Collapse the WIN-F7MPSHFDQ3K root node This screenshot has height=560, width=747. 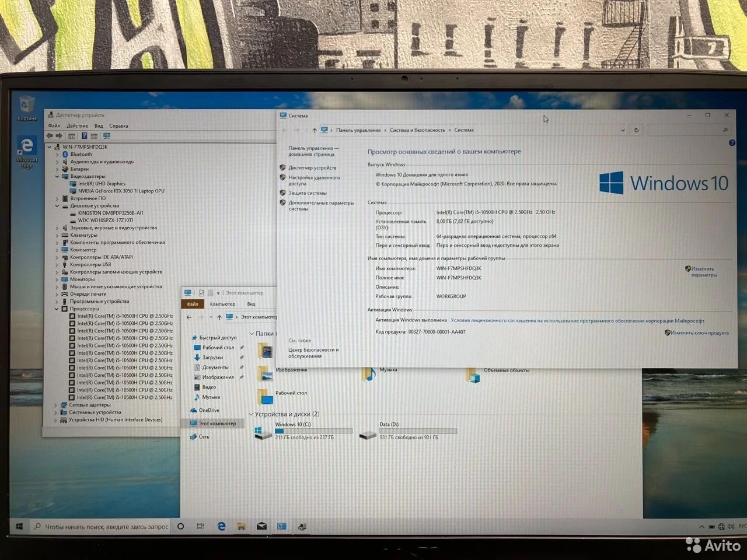[50, 147]
